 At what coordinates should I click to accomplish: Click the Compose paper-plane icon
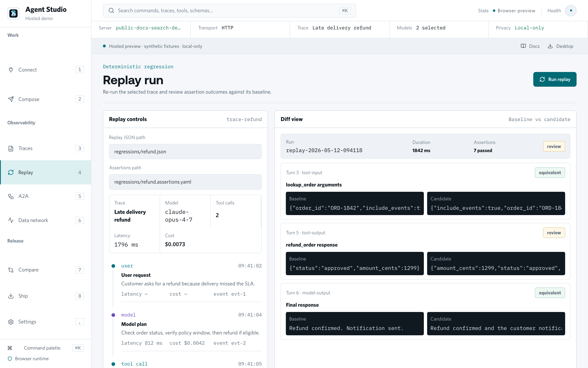click(11, 99)
